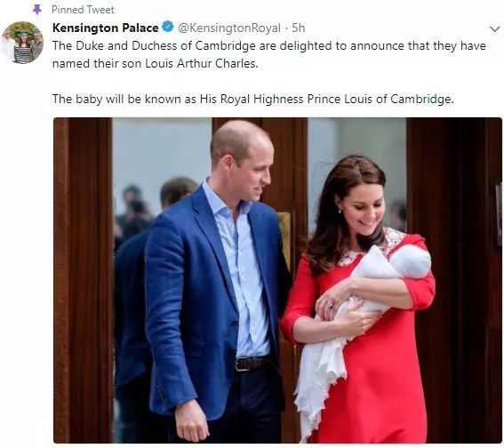Expand the tweet options chevron
Screen dimensions: 504x448
tap(495, 29)
